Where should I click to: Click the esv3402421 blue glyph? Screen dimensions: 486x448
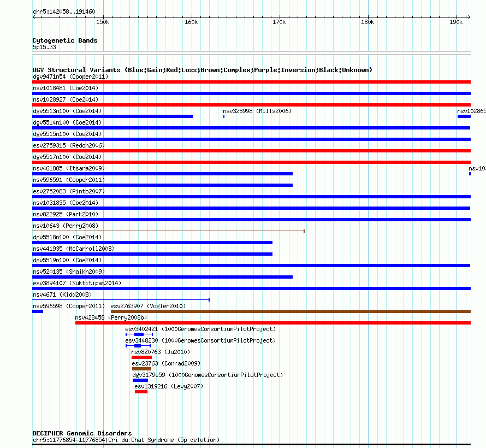[139, 334]
